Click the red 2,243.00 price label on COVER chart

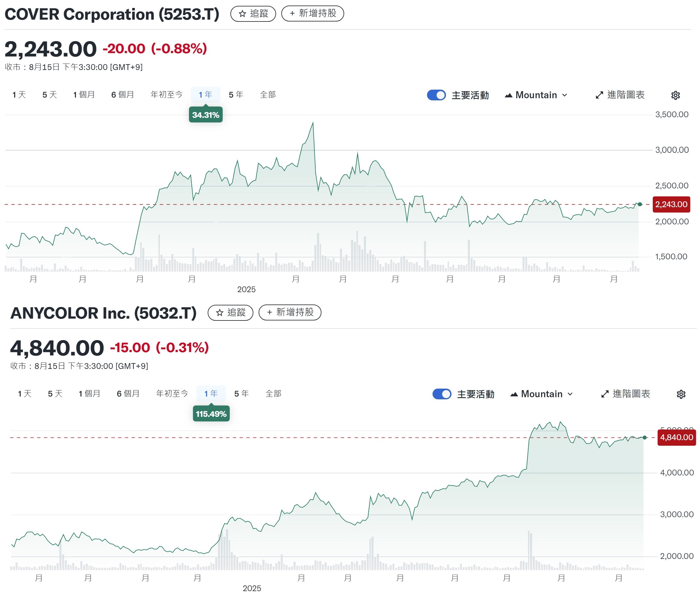(671, 204)
